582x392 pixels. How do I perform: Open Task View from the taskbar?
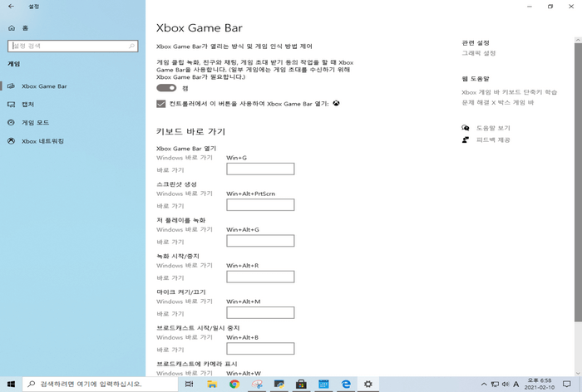click(x=190, y=385)
